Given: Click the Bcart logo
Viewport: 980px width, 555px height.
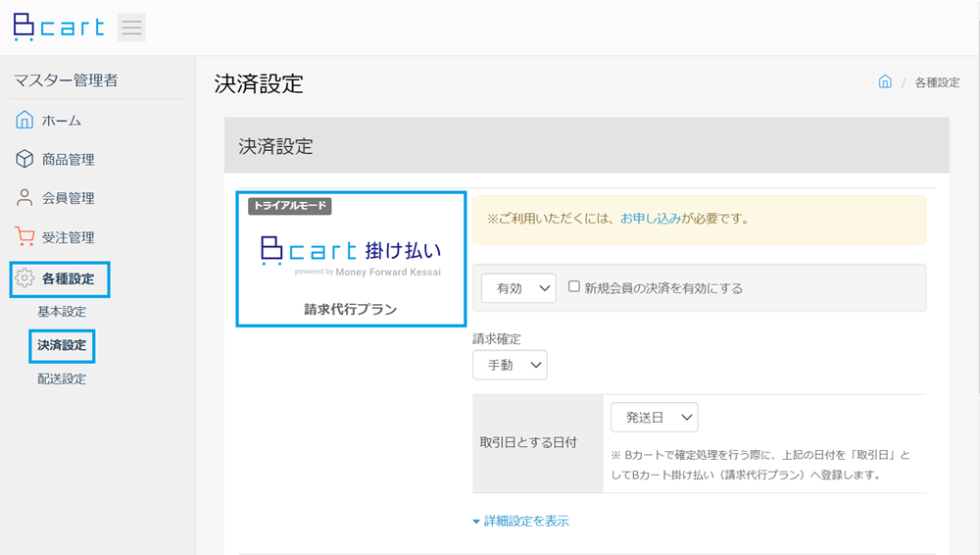Looking at the screenshot, I should (x=59, y=27).
